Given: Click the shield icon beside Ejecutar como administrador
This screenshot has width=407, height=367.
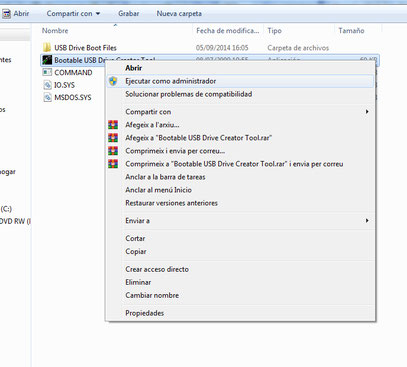Looking at the screenshot, I should pyautogui.click(x=113, y=81).
